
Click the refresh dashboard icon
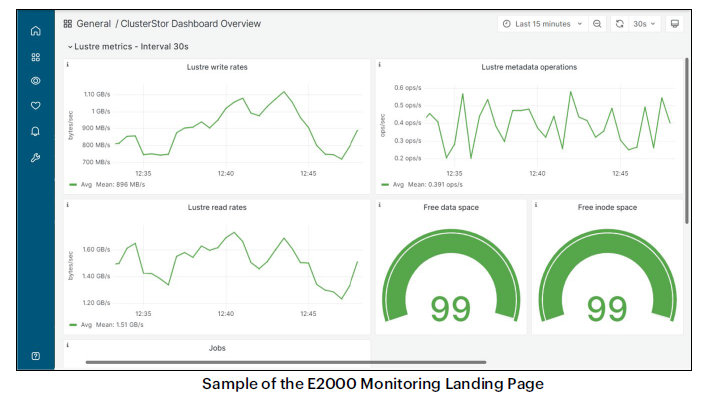(620, 24)
